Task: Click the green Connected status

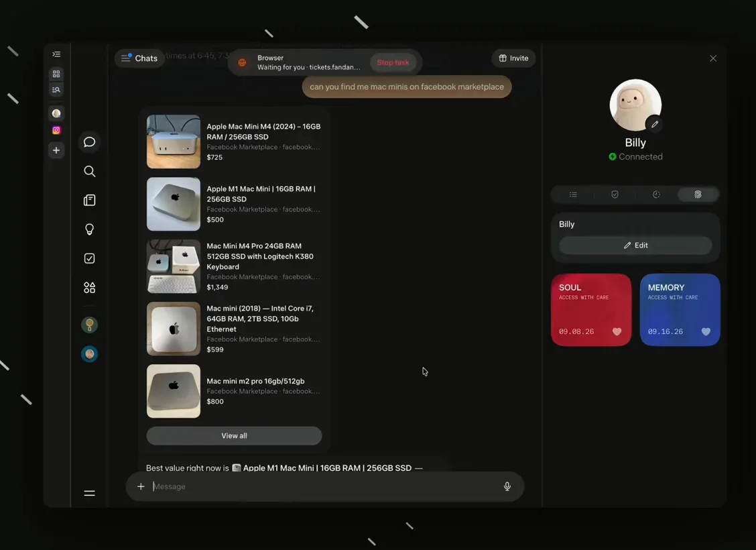Action: click(x=635, y=157)
